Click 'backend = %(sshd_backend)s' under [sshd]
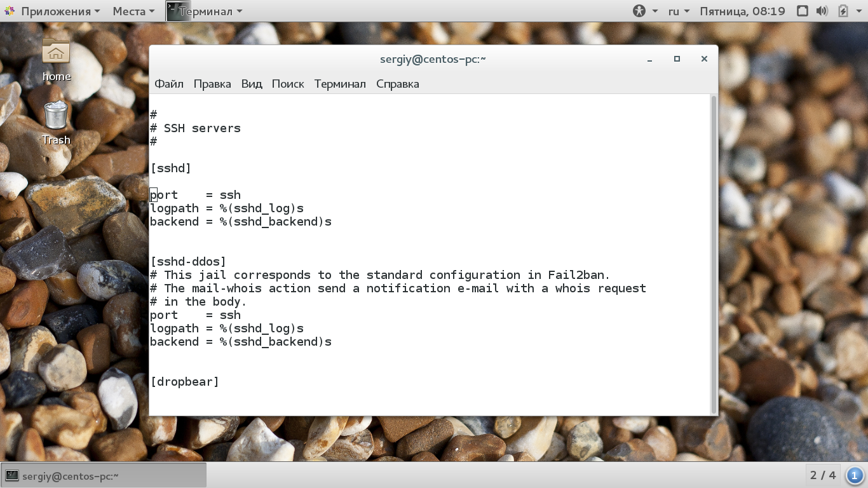This screenshot has height=488, width=868. tap(241, 222)
